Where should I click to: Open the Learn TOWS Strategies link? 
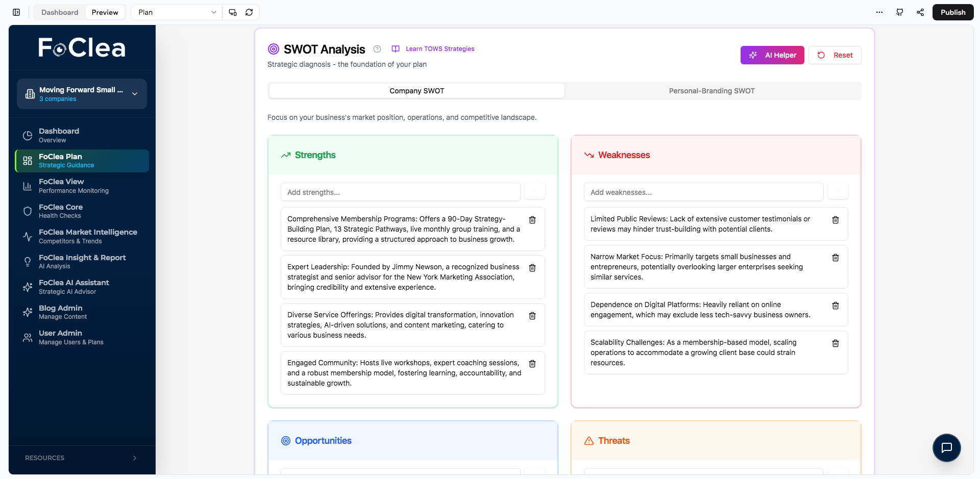(x=439, y=48)
